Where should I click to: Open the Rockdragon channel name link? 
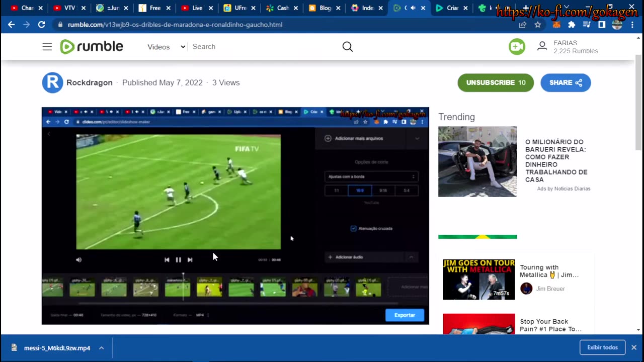point(90,82)
